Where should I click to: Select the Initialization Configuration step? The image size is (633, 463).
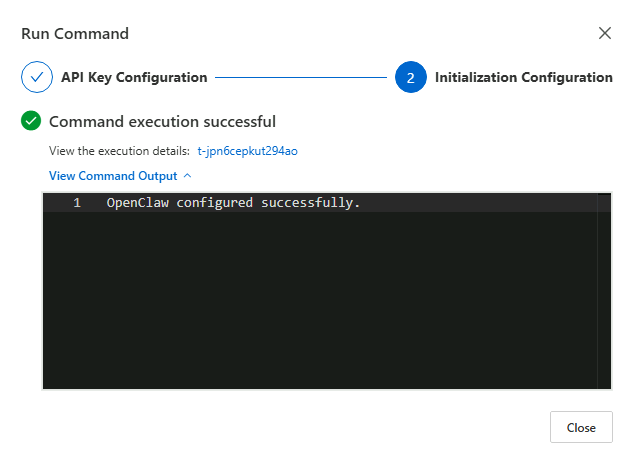523,77
